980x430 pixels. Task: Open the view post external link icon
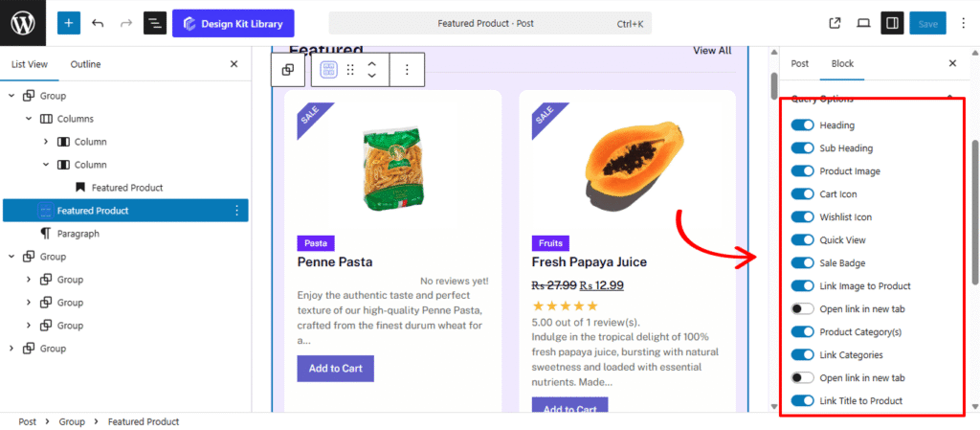coord(835,23)
